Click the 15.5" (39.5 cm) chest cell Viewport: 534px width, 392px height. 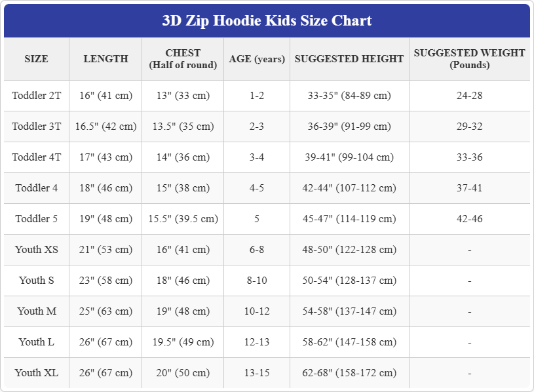coord(183,219)
